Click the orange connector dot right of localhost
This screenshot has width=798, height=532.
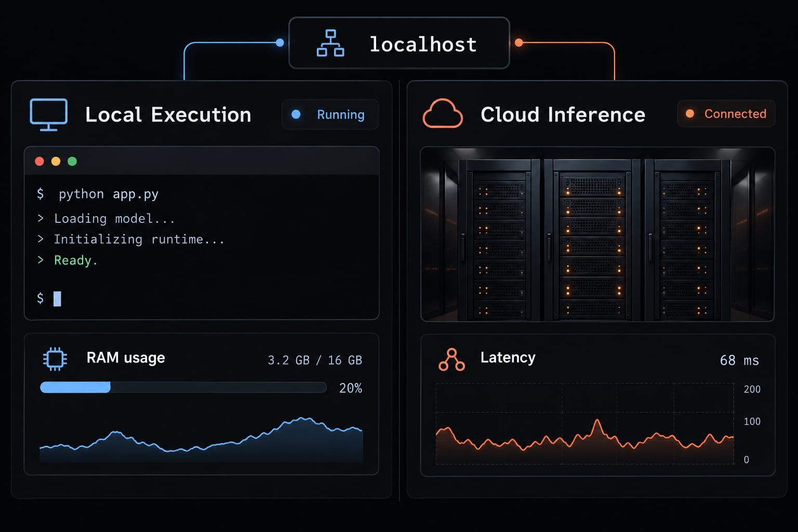[518, 43]
